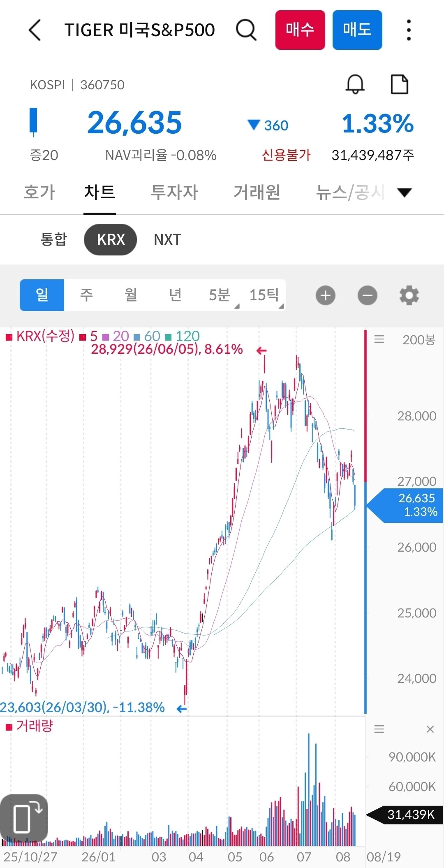Zoom out chart with minus icon
Image resolution: width=444 pixels, height=868 pixels.
(368, 295)
